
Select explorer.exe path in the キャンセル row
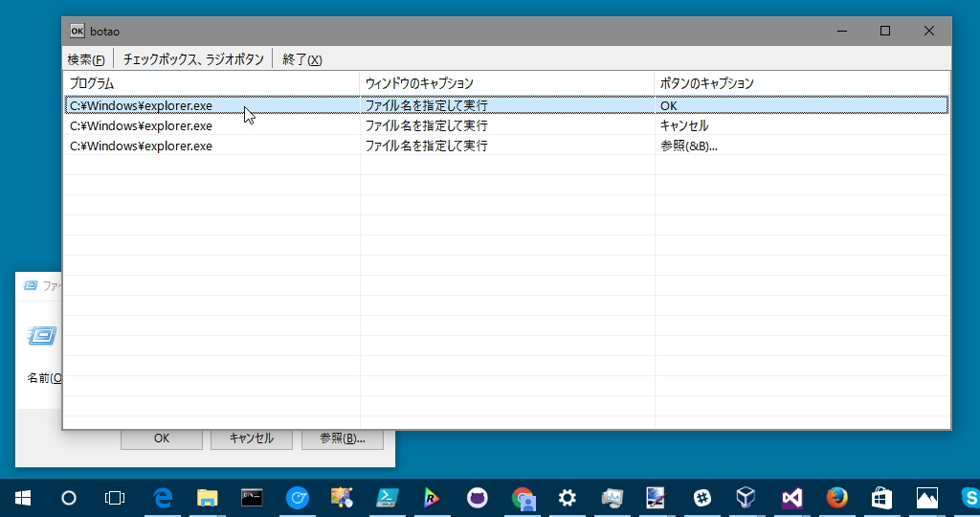[x=142, y=125]
